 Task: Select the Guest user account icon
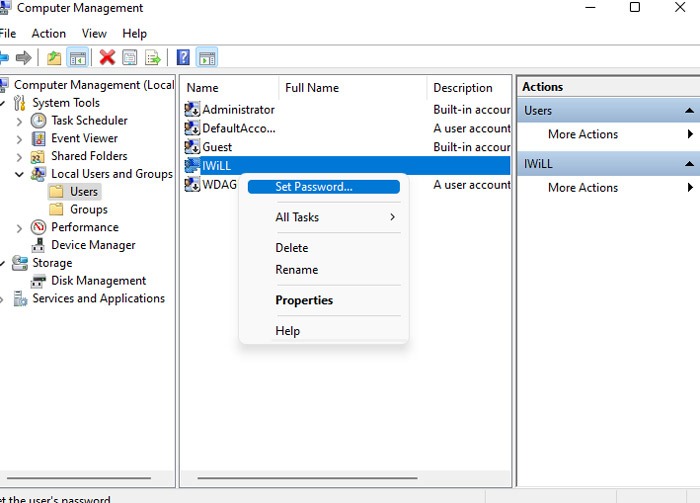[x=193, y=147]
